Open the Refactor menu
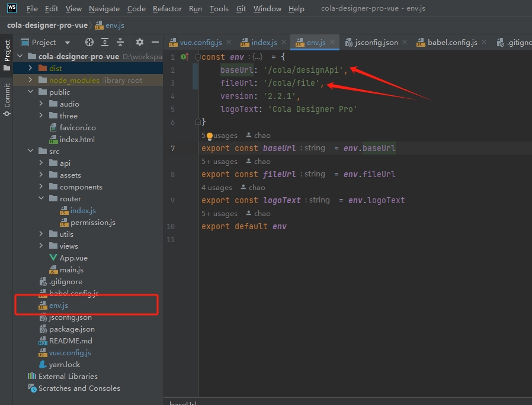This screenshot has width=532, height=405. (167, 9)
